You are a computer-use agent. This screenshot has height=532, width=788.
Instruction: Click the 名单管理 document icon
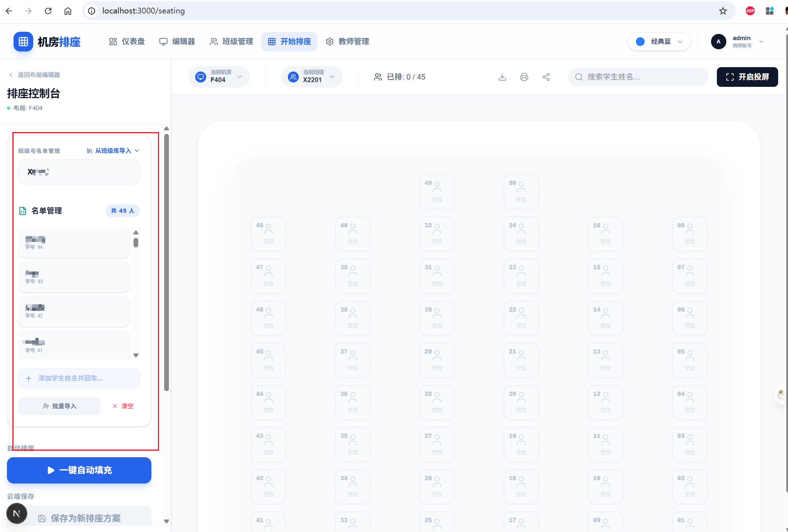(x=23, y=211)
